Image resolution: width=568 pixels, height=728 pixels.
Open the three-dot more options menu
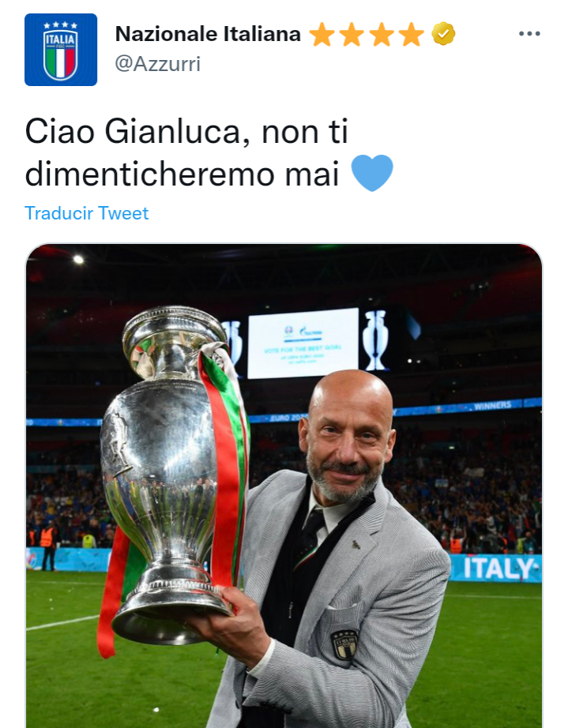point(529,33)
